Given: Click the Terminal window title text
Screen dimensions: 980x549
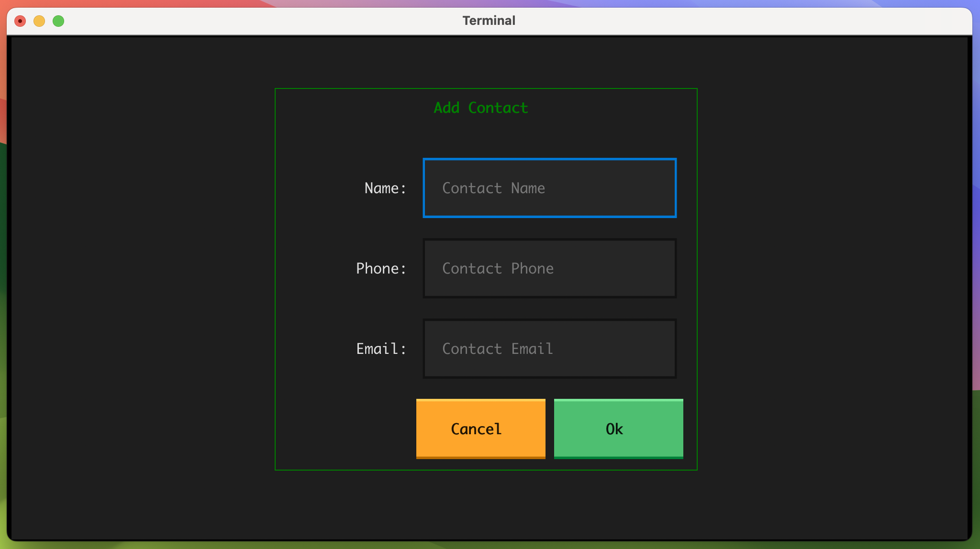Looking at the screenshot, I should tap(488, 20).
